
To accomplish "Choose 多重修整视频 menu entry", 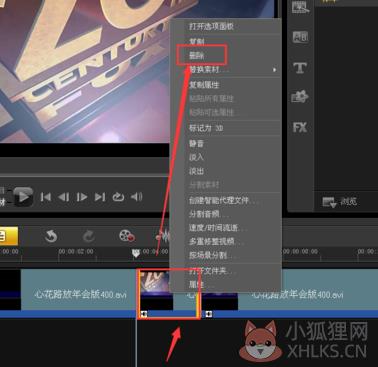I will (x=216, y=241).
